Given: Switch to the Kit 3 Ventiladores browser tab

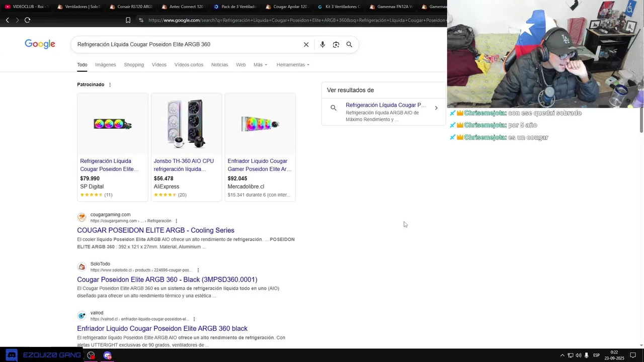Looking at the screenshot, I should (x=339, y=7).
